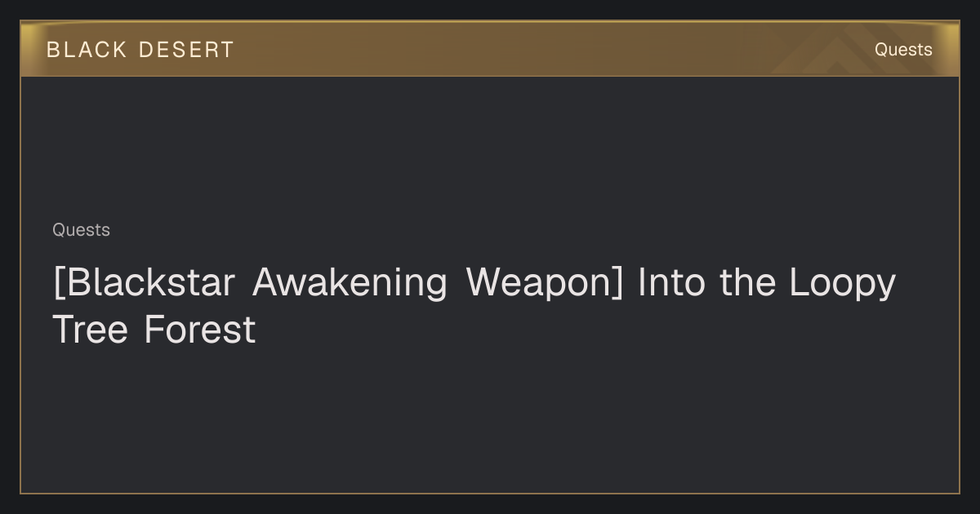Click the empty gold header banner center
This screenshot has width=980, height=514.
point(490,50)
